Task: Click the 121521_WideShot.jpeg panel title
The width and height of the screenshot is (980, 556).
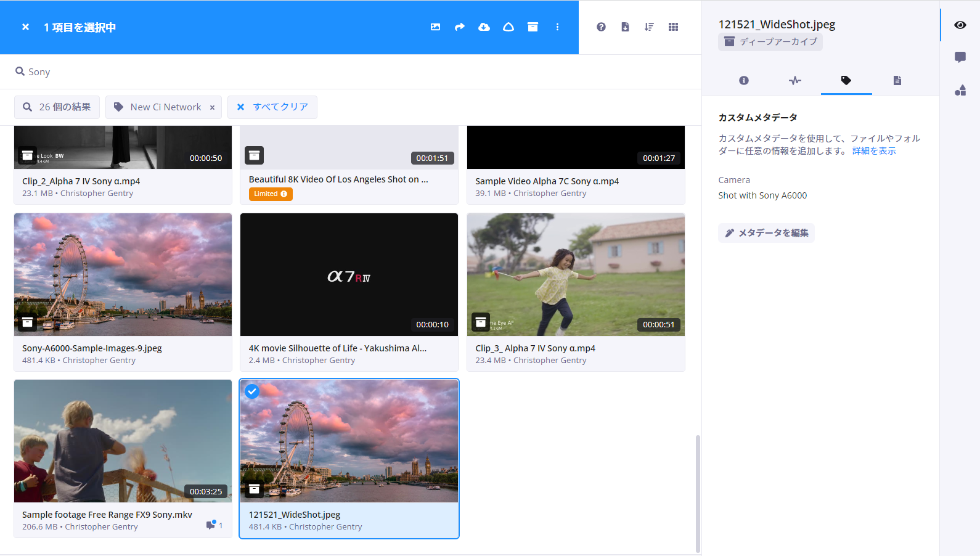Action: point(777,25)
